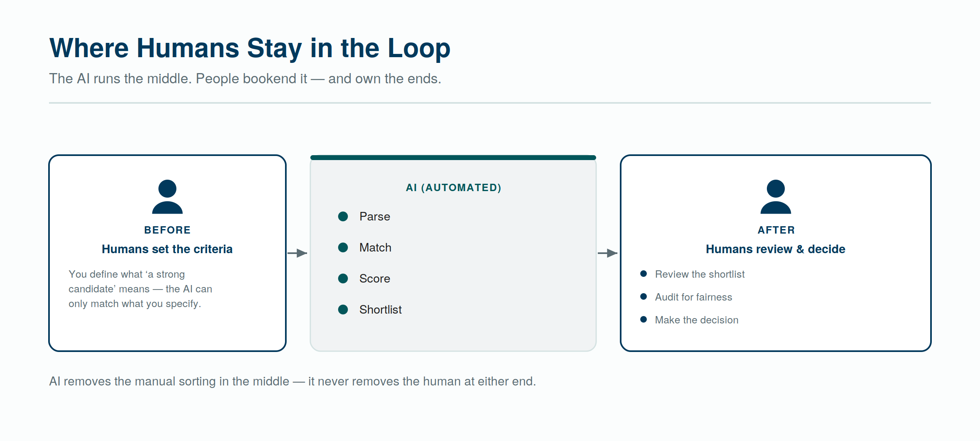
Task: Click the 'Audit for fairness' list item
Action: pos(693,297)
